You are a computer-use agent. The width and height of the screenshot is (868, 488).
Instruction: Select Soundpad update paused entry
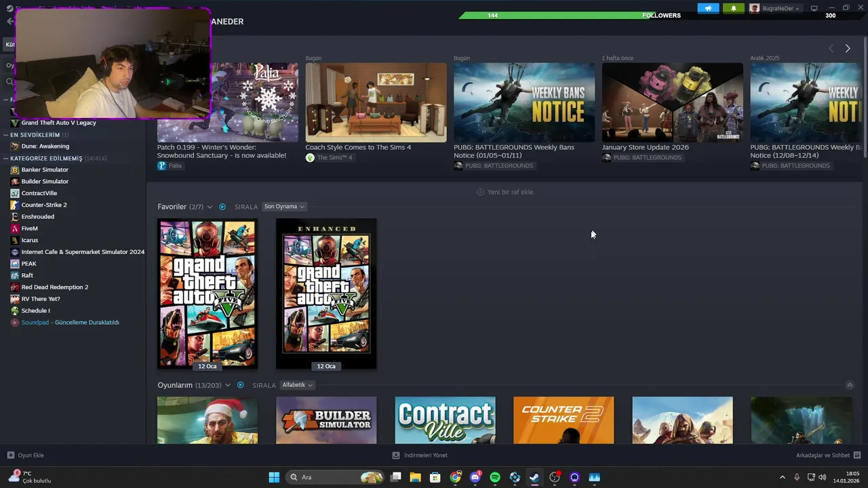(x=70, y=323)
